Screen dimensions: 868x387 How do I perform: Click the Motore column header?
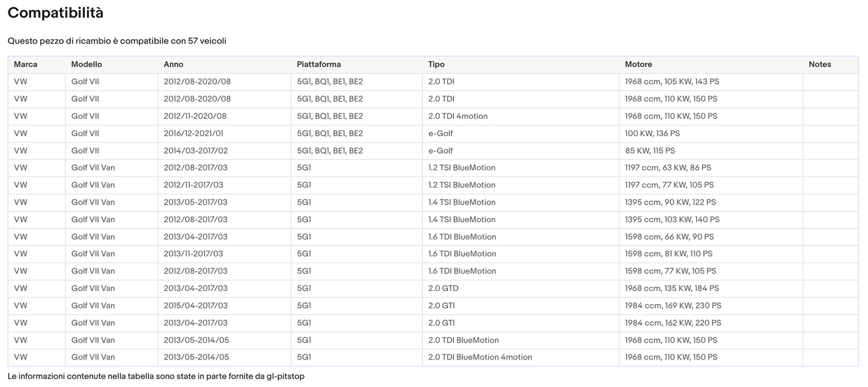pyautogui.click(x=638, y=64)
